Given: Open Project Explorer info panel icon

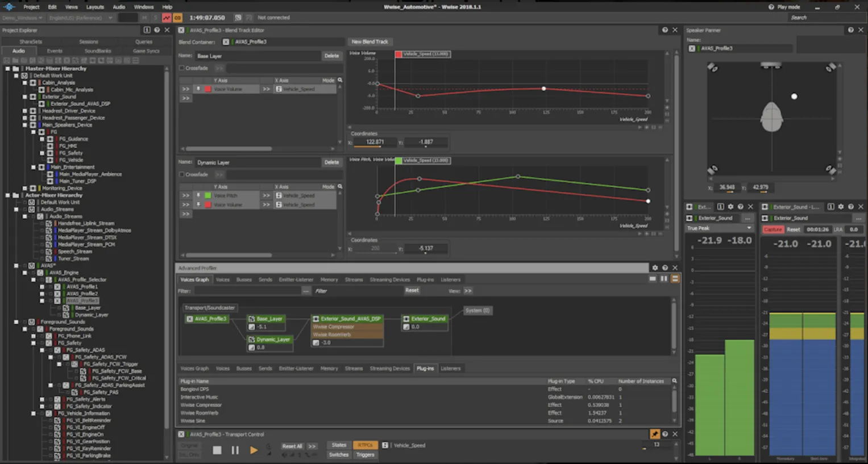Looking at the screenshot, I should click(x=147, y=30).
